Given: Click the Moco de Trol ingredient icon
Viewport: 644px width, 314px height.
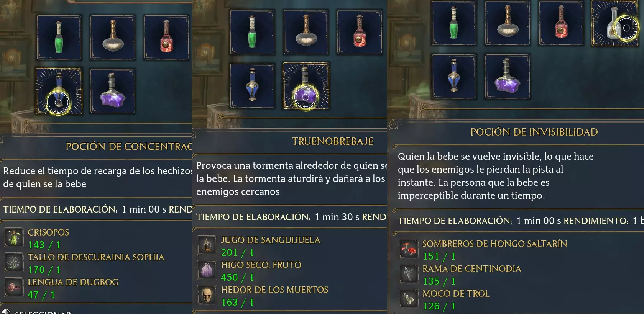Looking at the screenshot, I should (409, 299).
